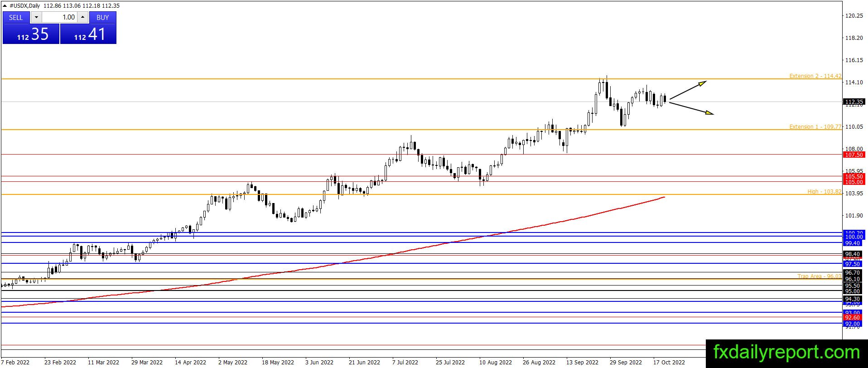
Task: Decrease trade volume with the down arrow
Action: [x=36, y=17]
